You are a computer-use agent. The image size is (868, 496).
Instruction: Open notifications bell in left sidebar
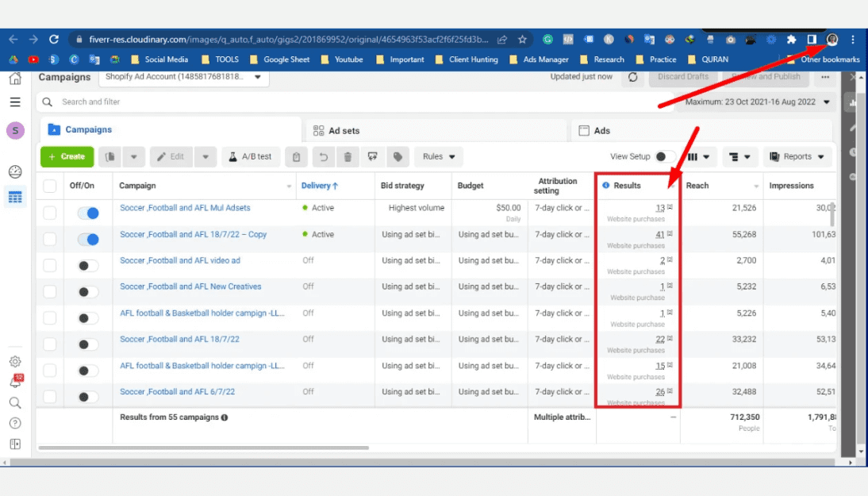pyautogui.click(x=15, y=382)
